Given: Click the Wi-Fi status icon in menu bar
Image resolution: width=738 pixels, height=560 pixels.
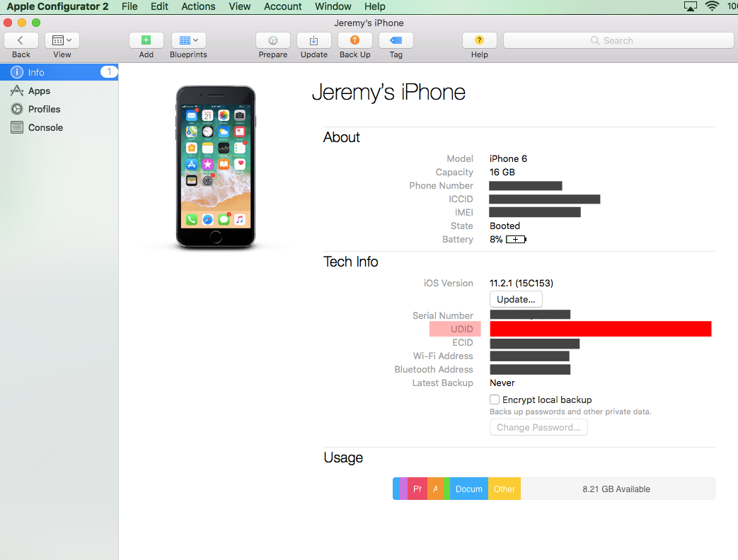Looking at the screenshot, I should tap(711, 6).
